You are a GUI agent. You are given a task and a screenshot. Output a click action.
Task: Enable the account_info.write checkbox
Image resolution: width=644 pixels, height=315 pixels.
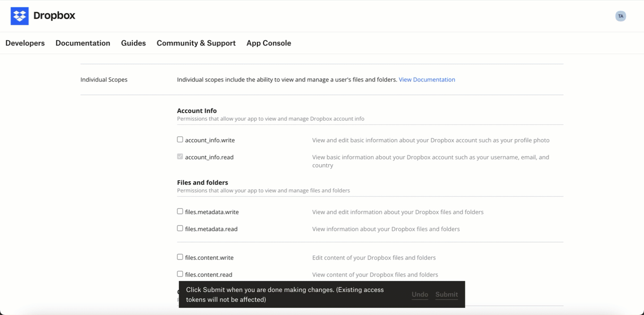click(x=180, y=140)
